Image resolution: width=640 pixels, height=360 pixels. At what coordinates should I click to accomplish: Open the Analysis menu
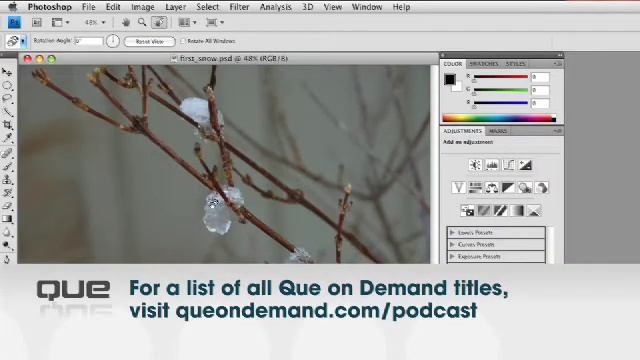[276, 7]
